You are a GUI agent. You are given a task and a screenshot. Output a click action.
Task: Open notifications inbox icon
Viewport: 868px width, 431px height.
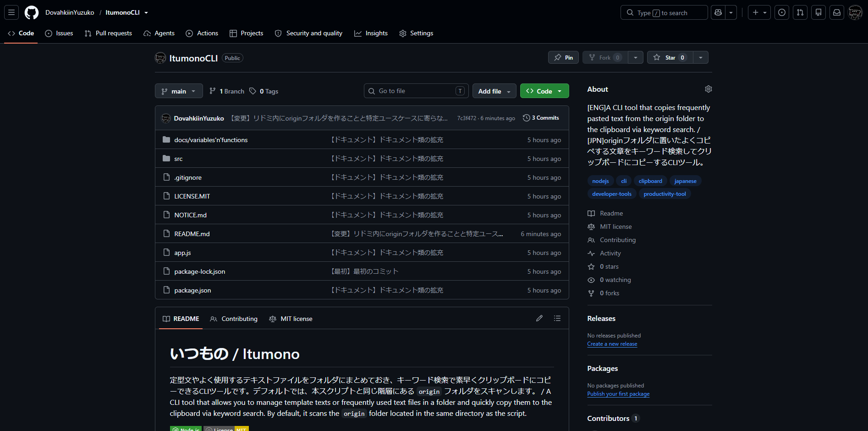coord(837,12)
